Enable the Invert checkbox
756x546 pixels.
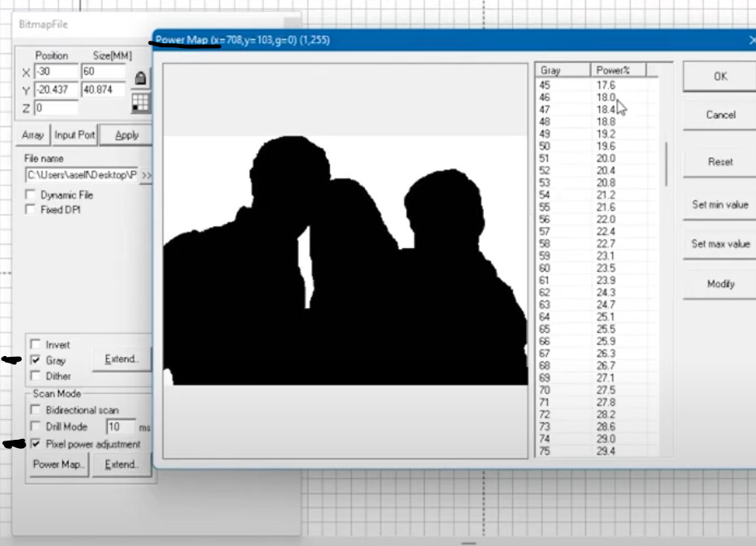click(x=35, y=344)
